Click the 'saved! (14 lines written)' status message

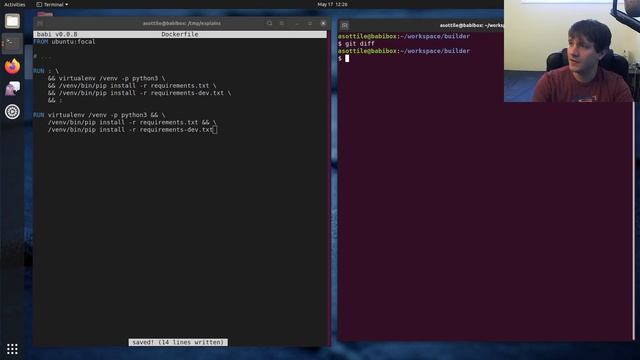[178, 342]
